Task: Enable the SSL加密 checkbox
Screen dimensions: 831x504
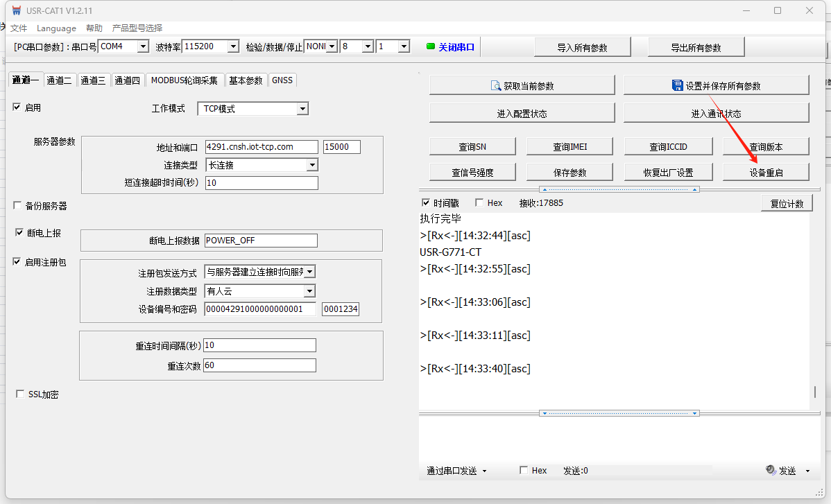Action: coord(20,394)
